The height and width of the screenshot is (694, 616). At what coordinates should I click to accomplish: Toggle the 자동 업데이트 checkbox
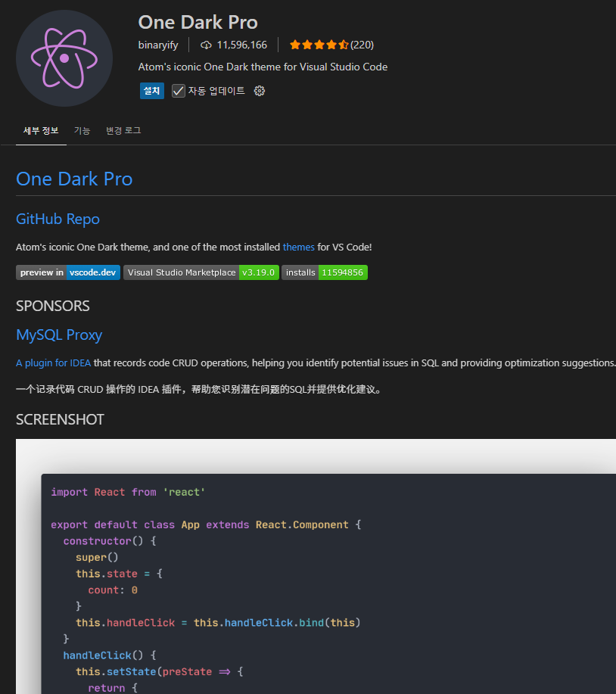(179, 91)
